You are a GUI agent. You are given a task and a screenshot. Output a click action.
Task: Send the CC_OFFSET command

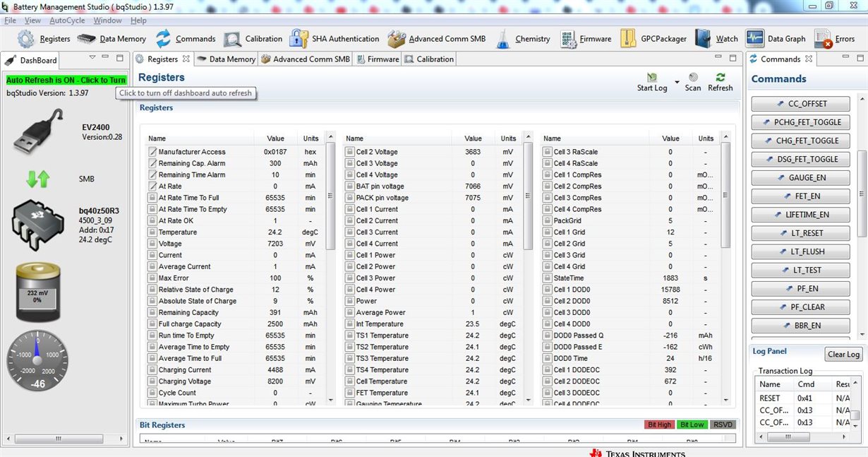[801, 104]
